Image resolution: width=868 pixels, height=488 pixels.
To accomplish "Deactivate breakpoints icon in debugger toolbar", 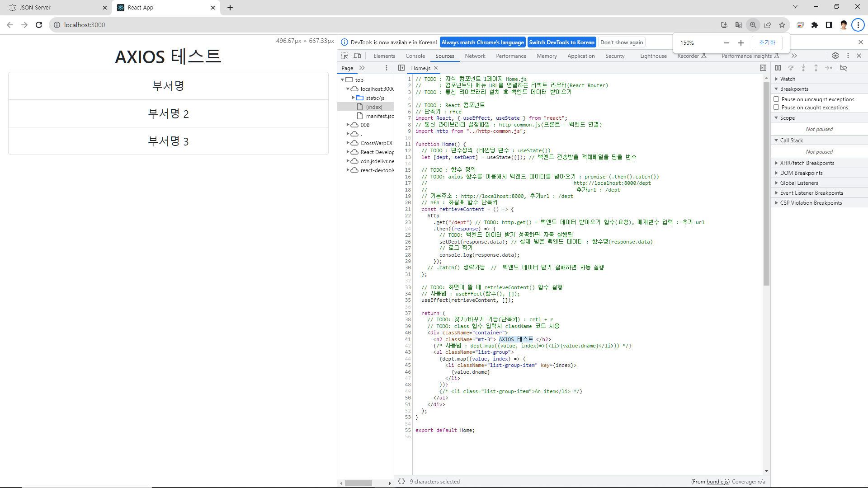I will pos(844,68).
